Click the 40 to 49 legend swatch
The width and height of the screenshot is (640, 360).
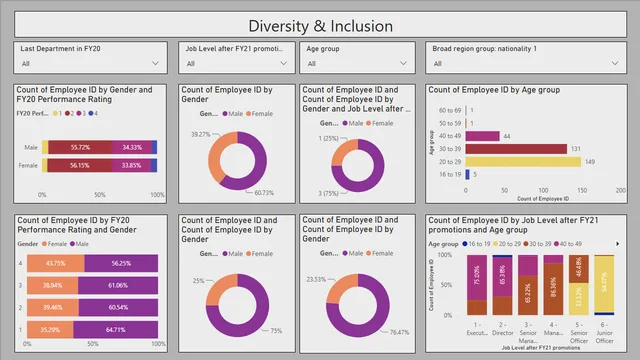(556, 244)
